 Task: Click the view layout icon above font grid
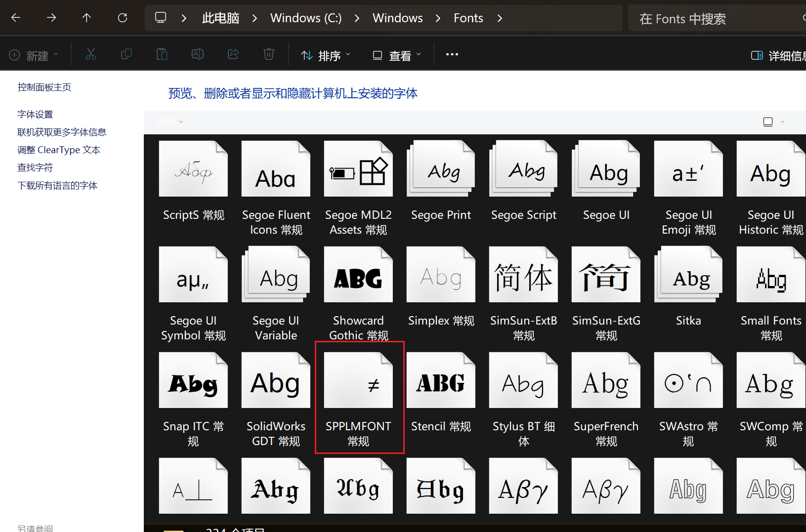pyautogui.click(x=768, y=122)
